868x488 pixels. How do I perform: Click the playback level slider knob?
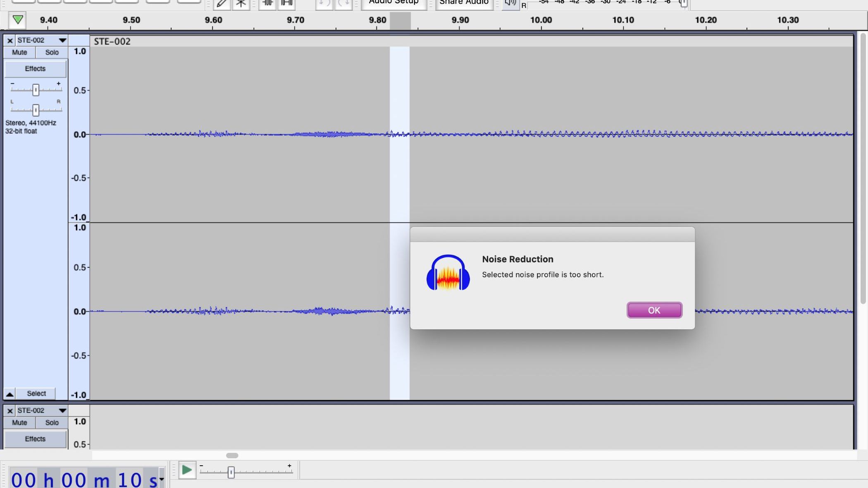[684, 3]
